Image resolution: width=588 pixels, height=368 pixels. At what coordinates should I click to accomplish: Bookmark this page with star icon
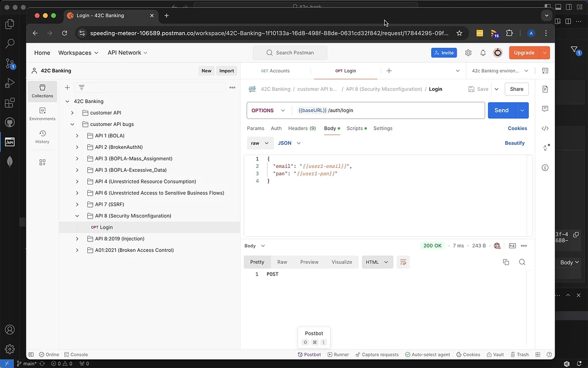[459, 33]
